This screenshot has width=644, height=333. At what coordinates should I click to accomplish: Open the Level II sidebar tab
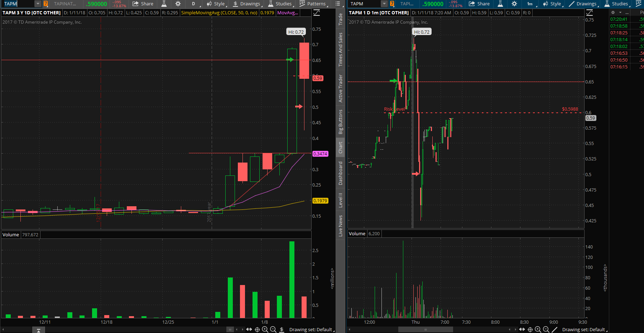point(341,200)
